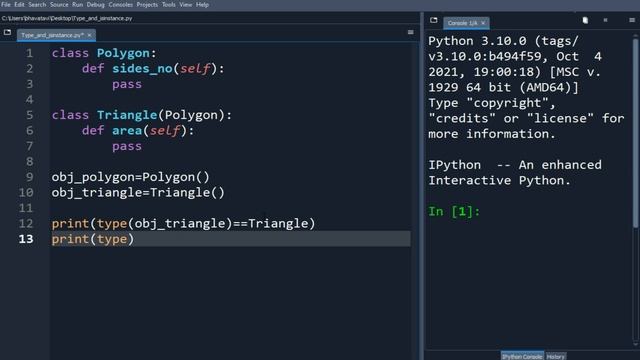Click the console browse tabs icon
Image resolution: width=640 pixels, height=360 pixels.
(x=433, y=20)
